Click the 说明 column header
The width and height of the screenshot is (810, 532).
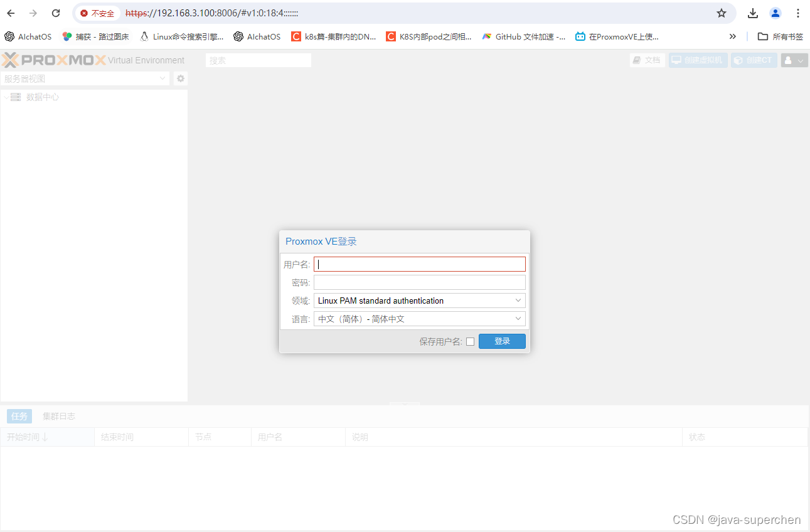tap(513, 437)
